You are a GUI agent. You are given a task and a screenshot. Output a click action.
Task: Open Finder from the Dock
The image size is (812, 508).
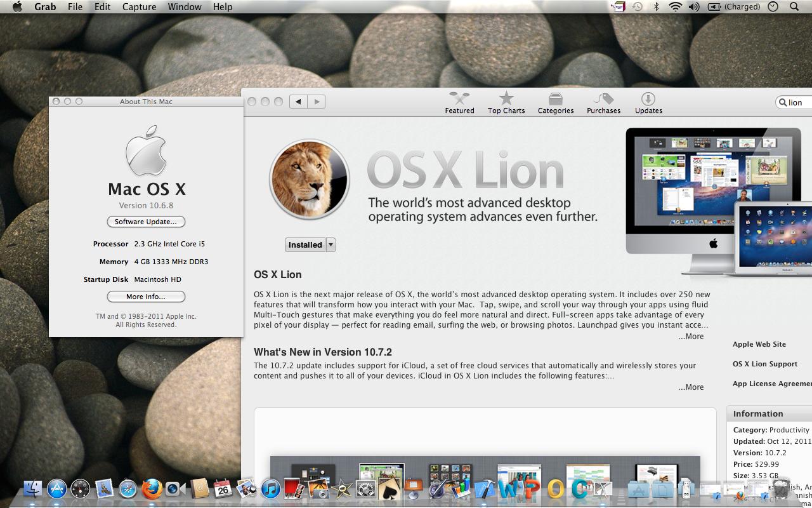pyautogui.click(x=33, y=488)
